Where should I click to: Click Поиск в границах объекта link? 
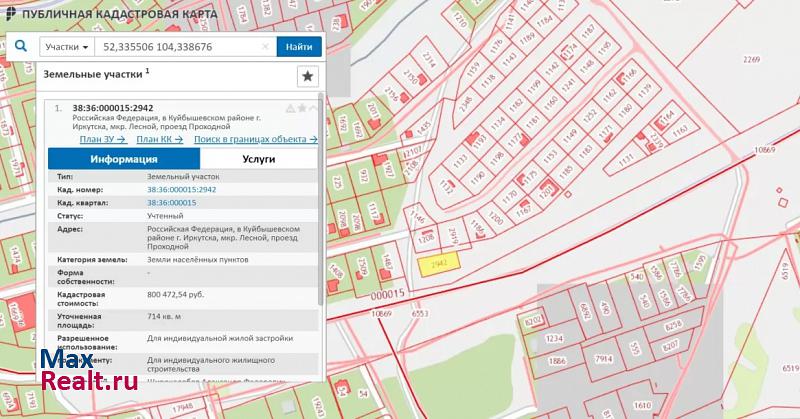coord(256,139)
